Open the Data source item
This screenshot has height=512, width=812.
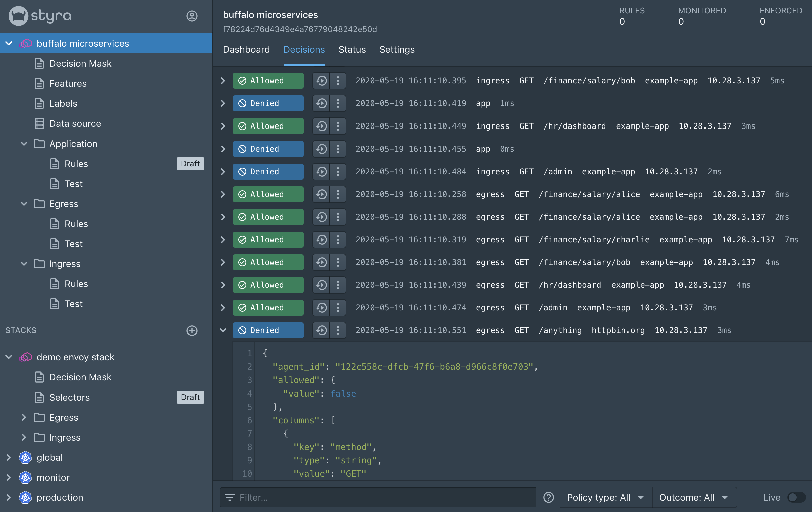(75, 123)
